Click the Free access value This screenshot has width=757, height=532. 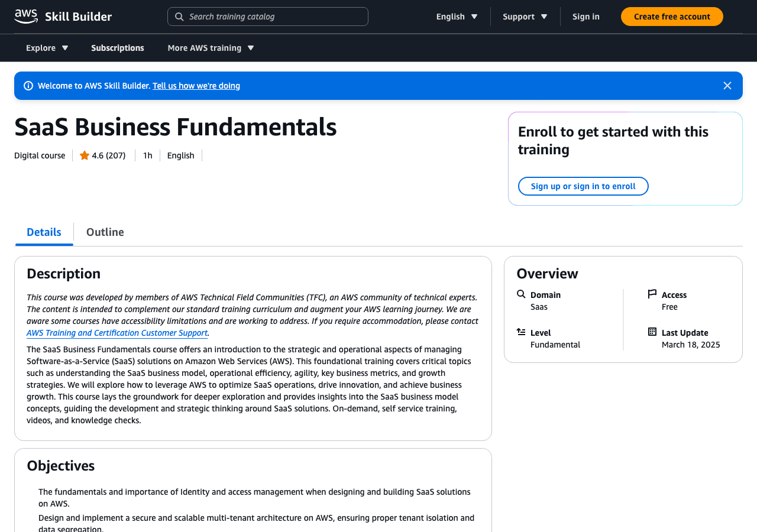point(669,307)
